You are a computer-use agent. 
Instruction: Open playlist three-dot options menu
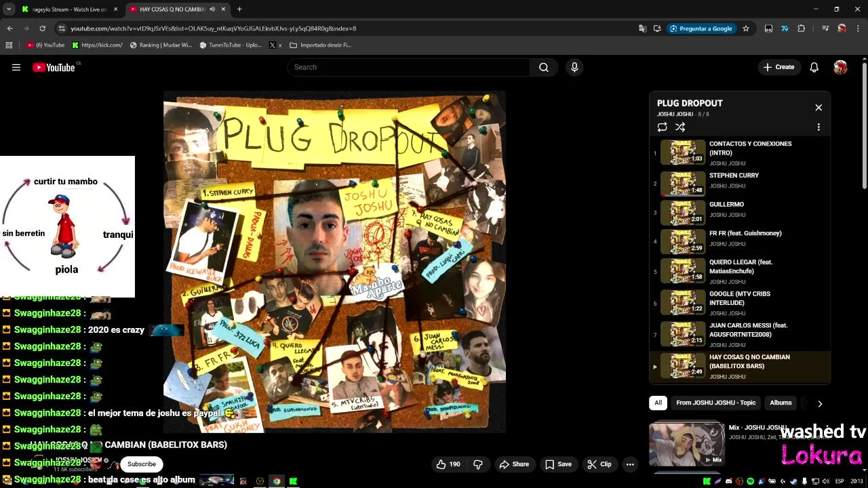coord(818,127)
